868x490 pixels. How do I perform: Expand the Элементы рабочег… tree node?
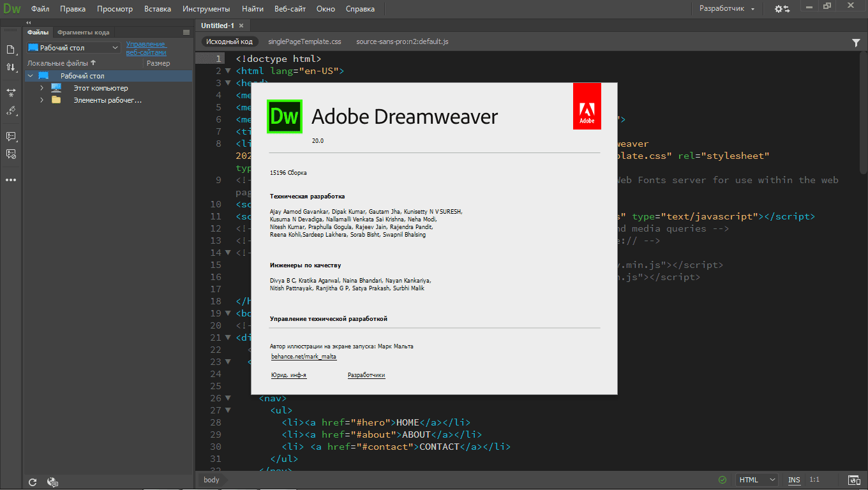click(x=41, y=100)
